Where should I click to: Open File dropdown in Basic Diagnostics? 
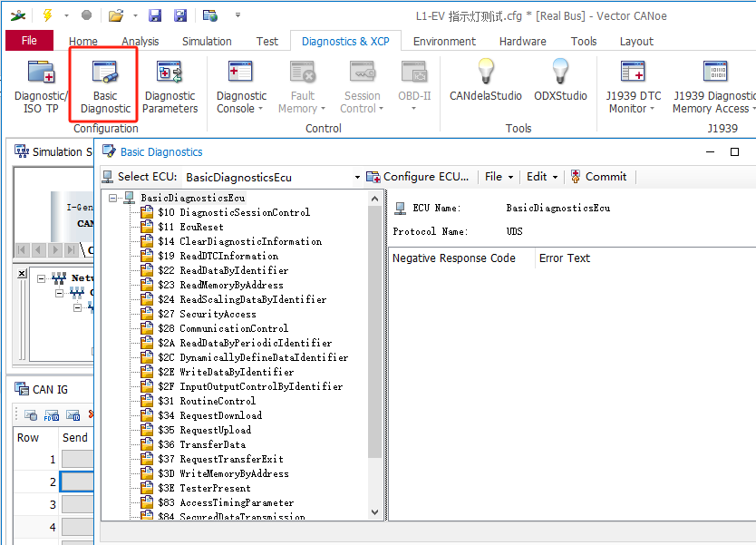click(x=499, y=177)
